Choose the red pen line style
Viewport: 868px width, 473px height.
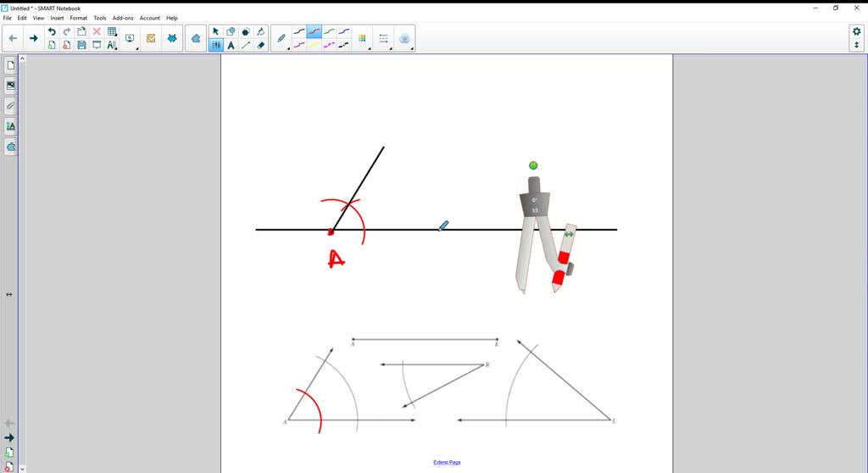point(314,31)
